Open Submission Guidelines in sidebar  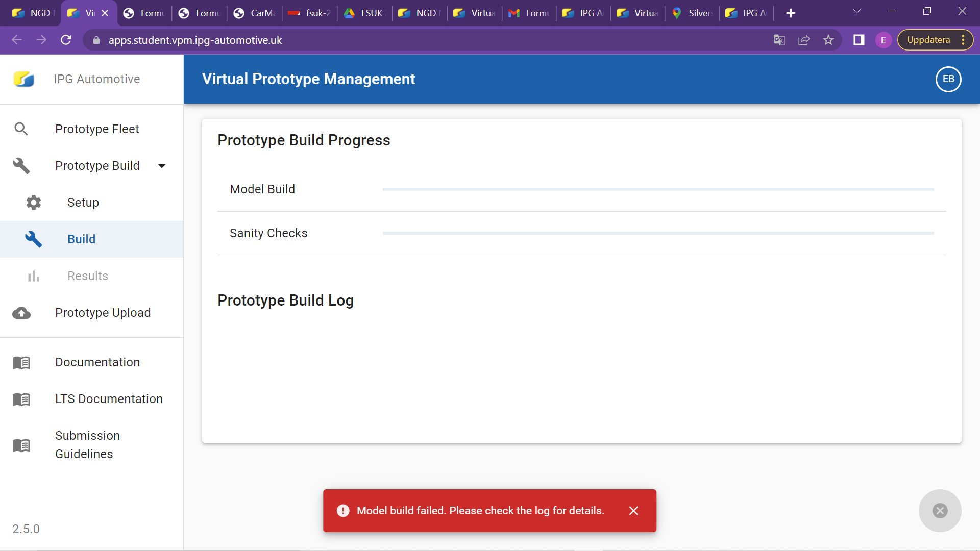92,445
